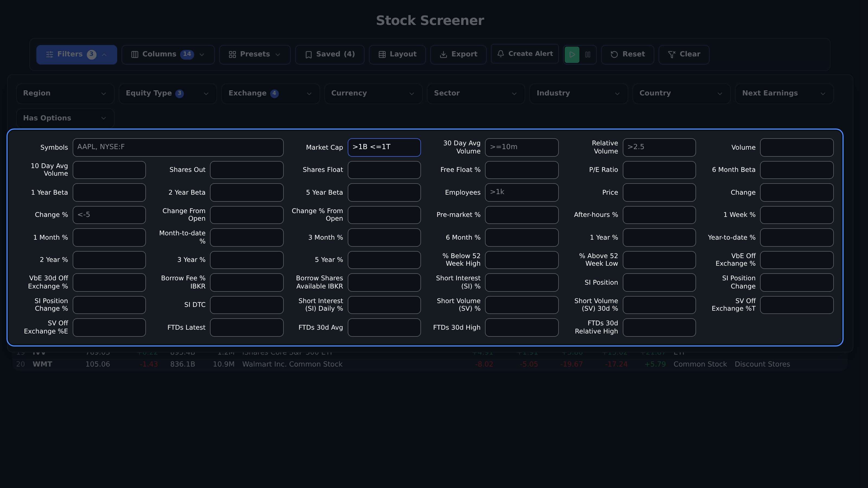Focus the Symbols input field

click(178, 147)
